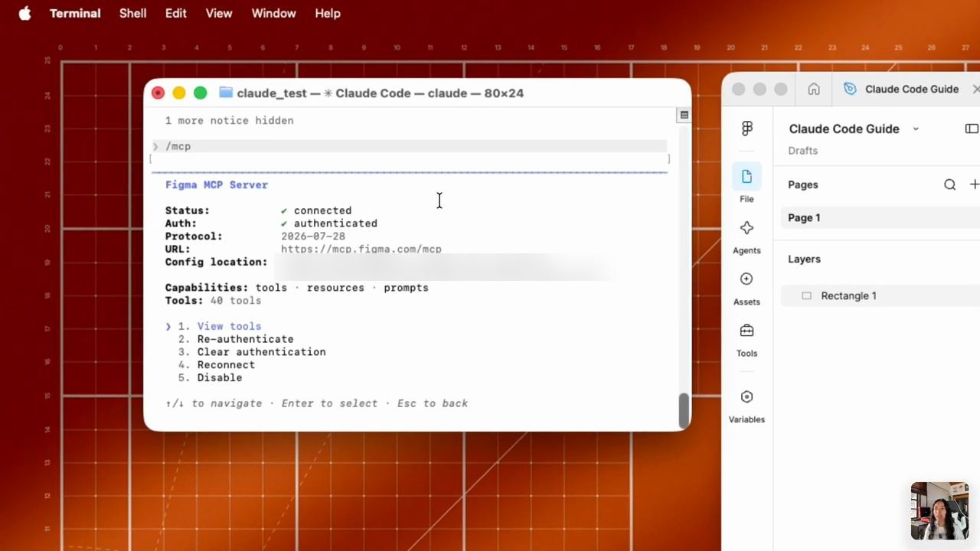This screenshot has width=980, height=551.
Task: Select the Rectangle 1 layer
Action: pos(880,295)
